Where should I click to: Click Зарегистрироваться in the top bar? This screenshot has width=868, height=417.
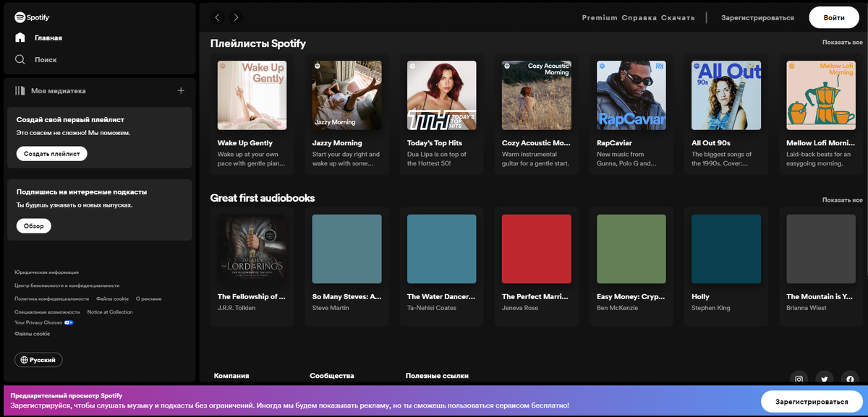[757, 17]
